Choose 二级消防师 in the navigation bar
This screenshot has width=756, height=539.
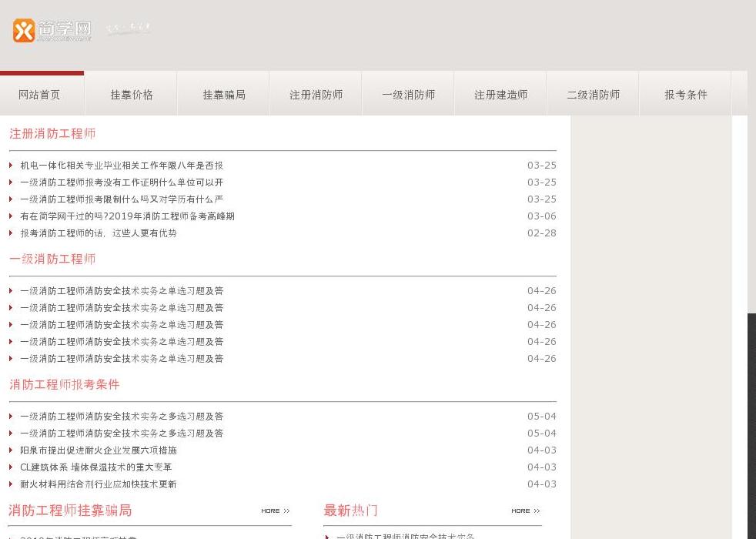tap(594, 95)
